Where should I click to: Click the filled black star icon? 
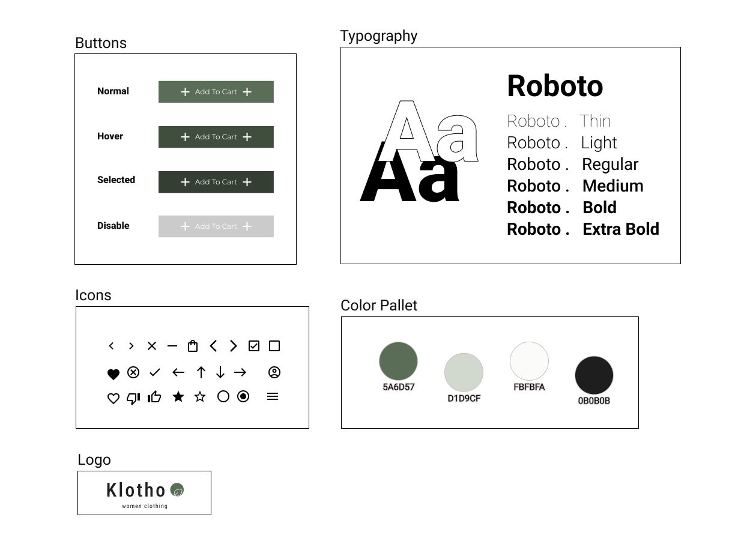[x=178, y=396]
